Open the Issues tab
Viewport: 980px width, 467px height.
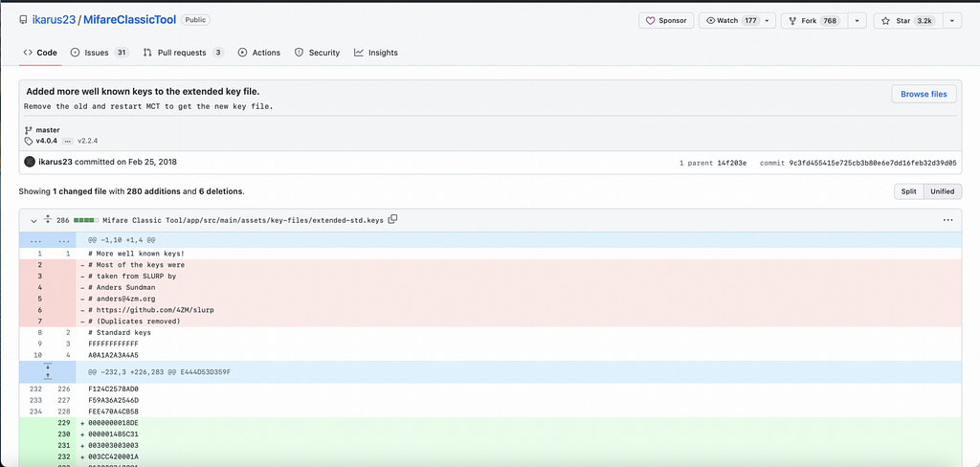coord(100,53)
